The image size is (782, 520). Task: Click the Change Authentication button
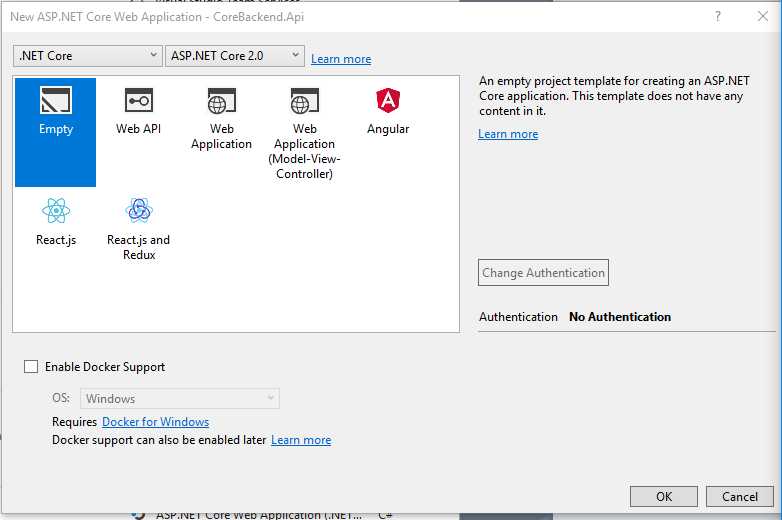[x=543, y=273]
